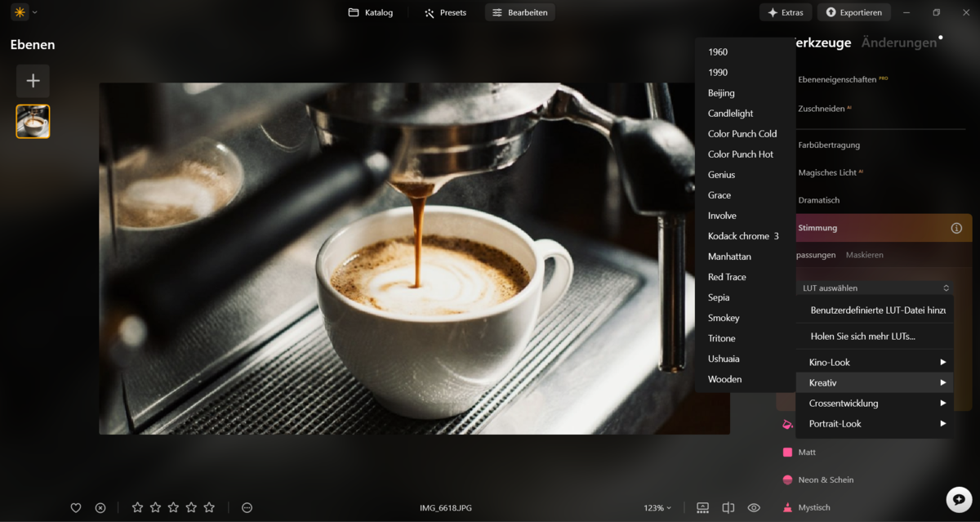Choose the Kodack chrome 3 LUT
This screenshot has height=522, width=980.
pyautogui.click(x=744, y=236)
